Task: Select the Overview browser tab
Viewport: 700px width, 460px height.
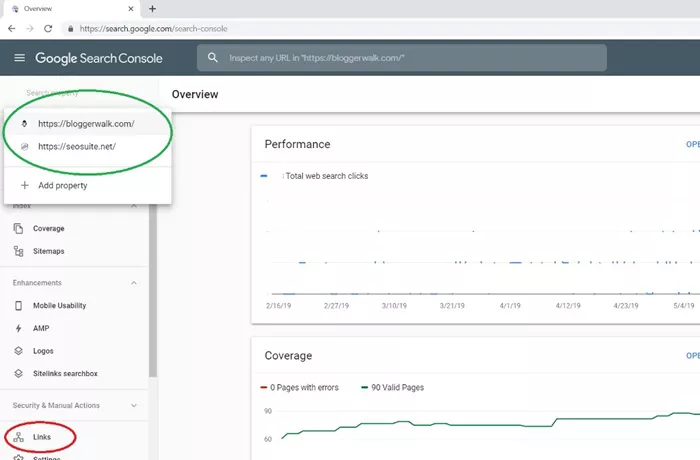Action: [71, 8]
